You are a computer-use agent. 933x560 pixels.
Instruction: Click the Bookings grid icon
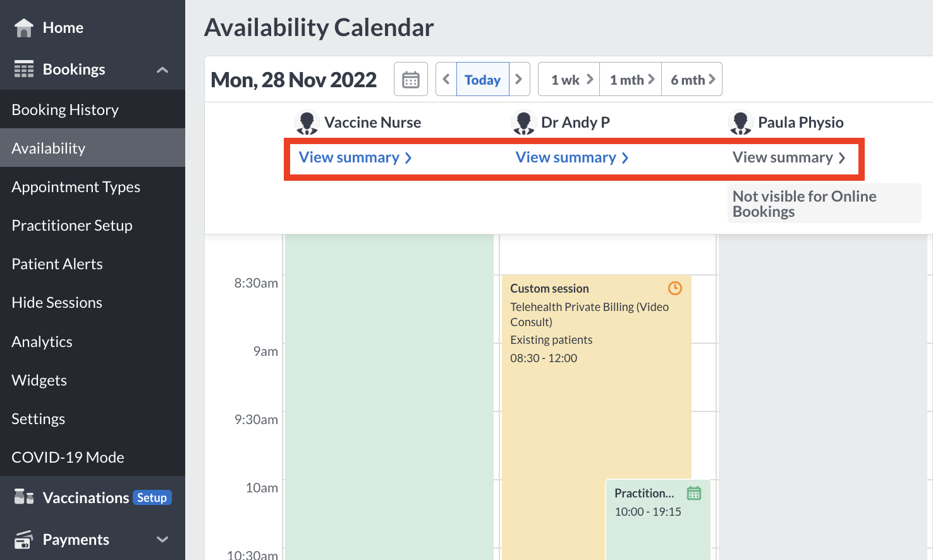[24, 68]
